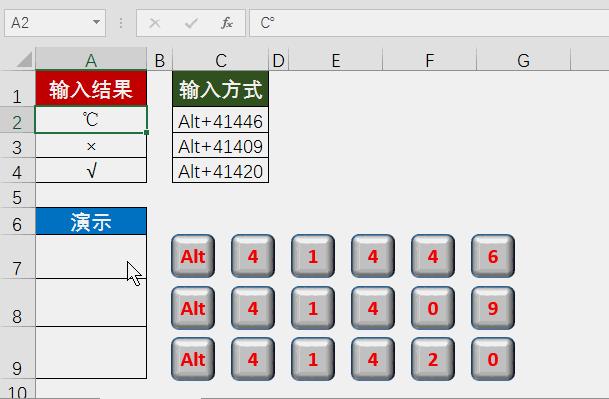This screenshot has height=399, width=609.
Task: Cancel entry with the X formula bar icon
Action: tap(155, 23)
